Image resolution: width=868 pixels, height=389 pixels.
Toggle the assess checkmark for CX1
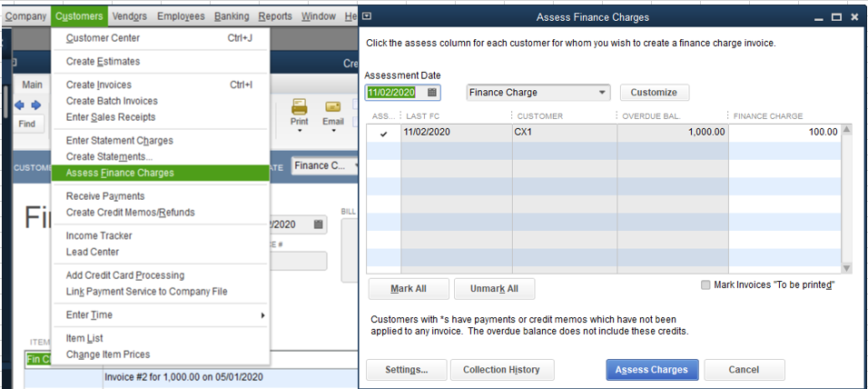click(x=383, y=133)
